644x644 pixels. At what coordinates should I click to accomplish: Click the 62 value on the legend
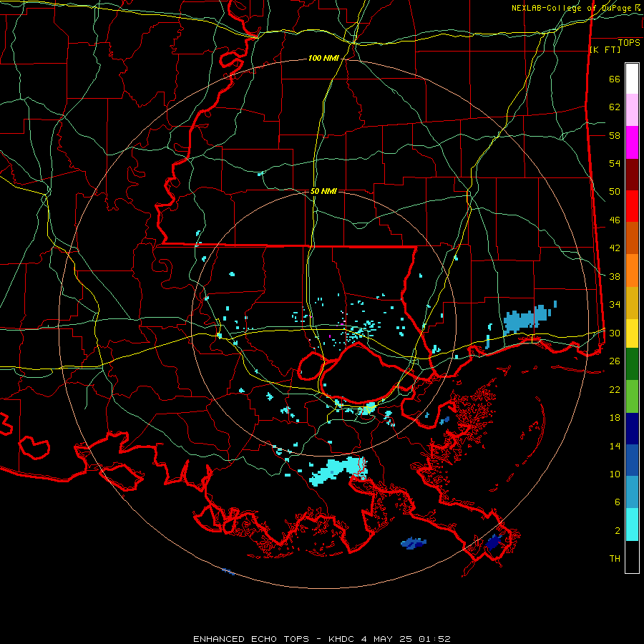[615, 107]
